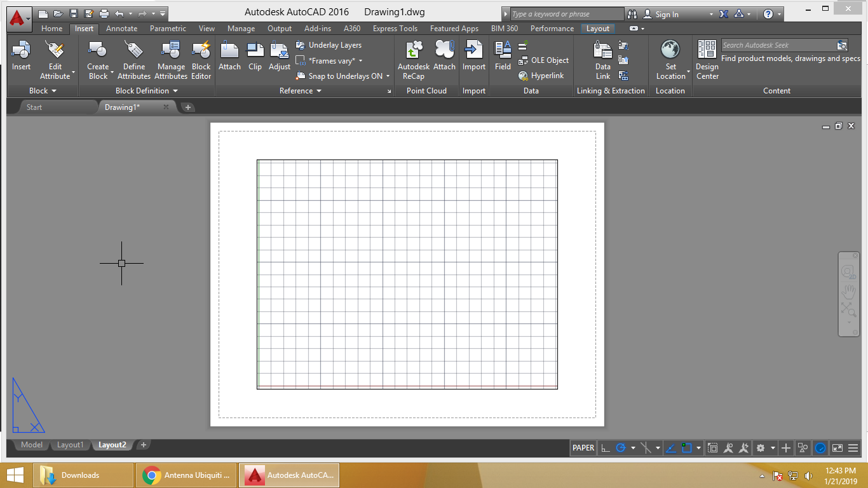Open the Frames vary dropdown
Screen dimensions: 868x488
click(361, 61)
